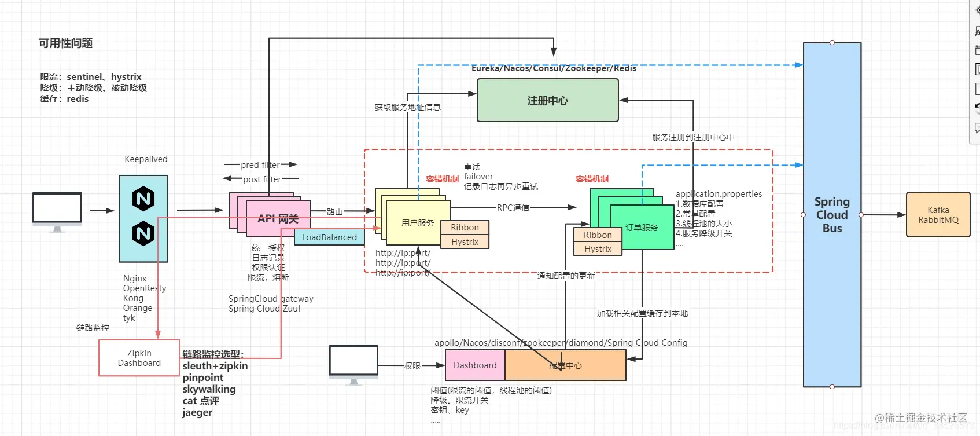980x436 pixels.
Task: Click the '1.数据库配置' text line
Action: (699, 204)
